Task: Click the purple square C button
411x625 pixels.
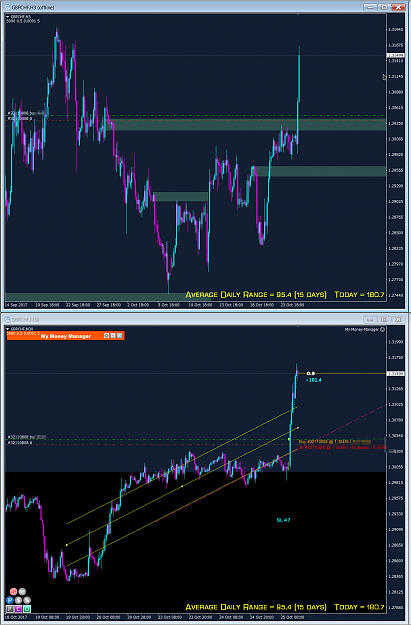Action: pos(18,609)
